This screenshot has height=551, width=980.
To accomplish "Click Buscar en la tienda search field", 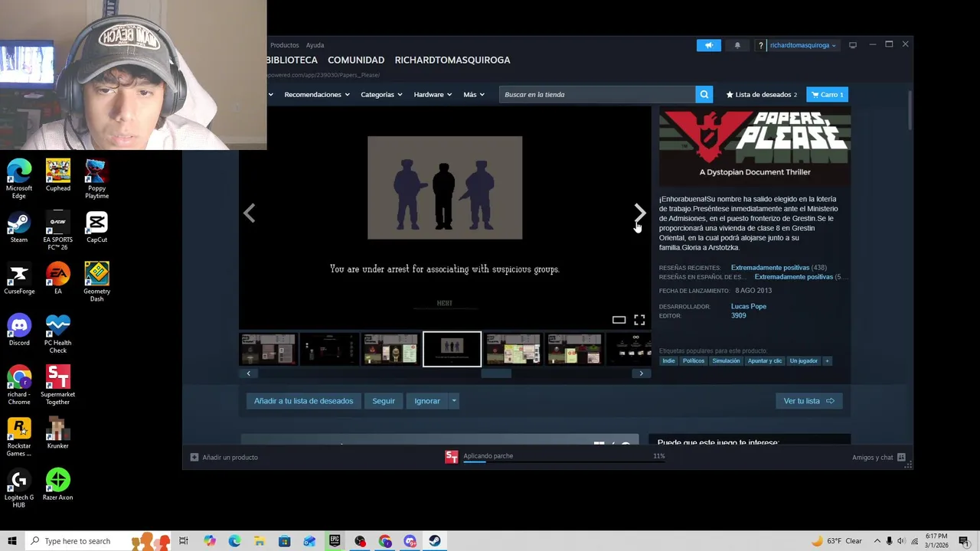I will click(597, 94).
